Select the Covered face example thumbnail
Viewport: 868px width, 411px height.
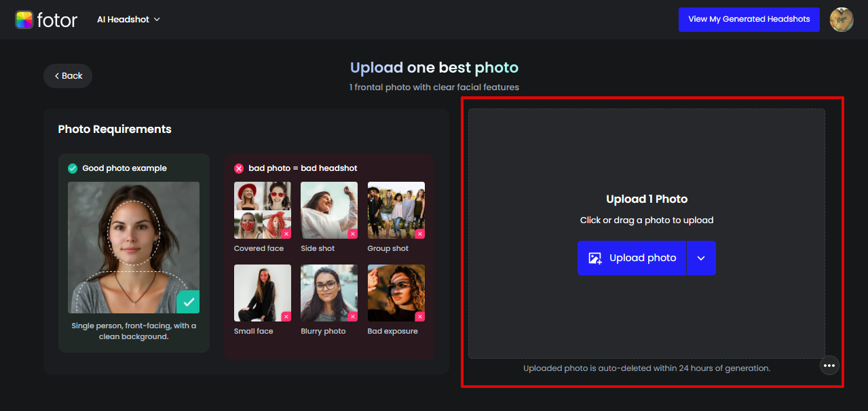pos(263,210)
